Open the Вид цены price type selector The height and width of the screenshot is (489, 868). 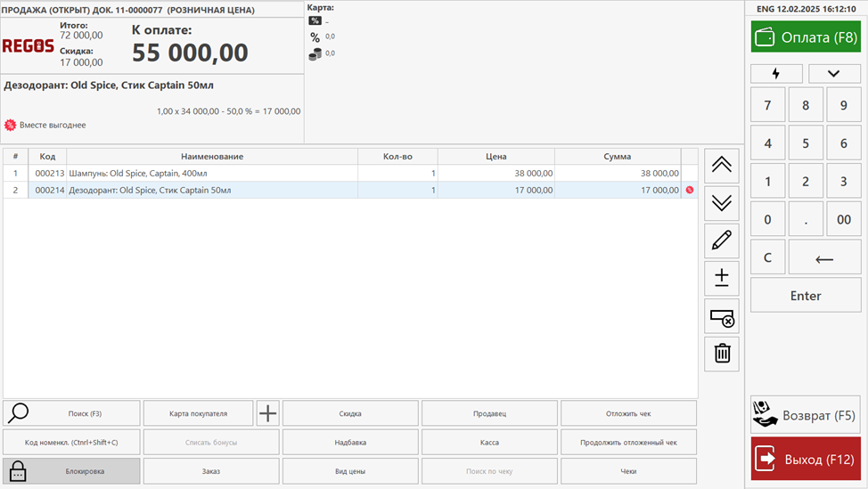[x=350, y=471]
